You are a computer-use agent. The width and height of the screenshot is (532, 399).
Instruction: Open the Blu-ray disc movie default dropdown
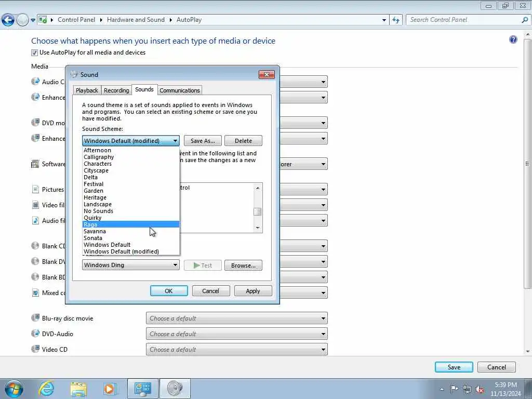coord(237,318)
